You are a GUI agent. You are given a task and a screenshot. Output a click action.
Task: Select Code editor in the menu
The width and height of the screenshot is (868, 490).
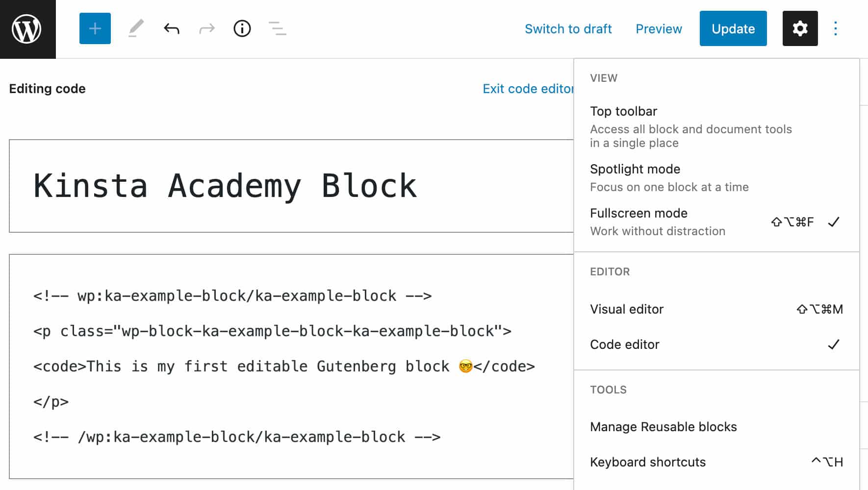tap(625, 344)
